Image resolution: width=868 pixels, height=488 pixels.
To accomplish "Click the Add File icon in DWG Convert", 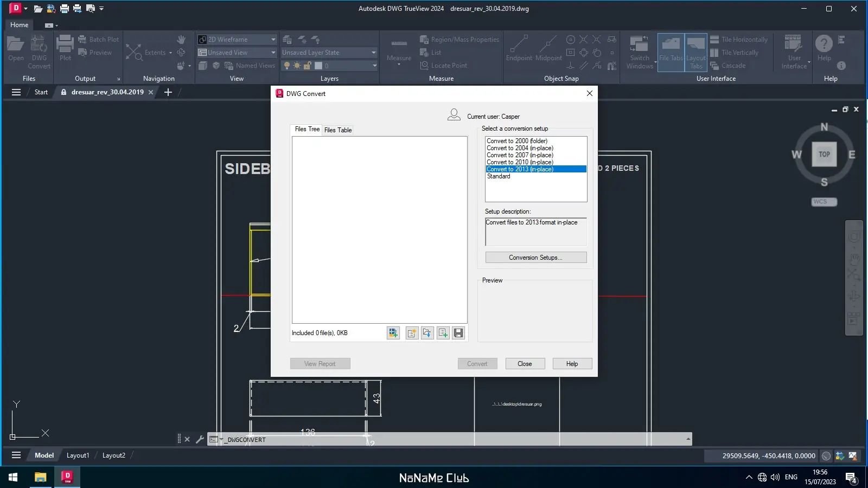I will (393, 333).
